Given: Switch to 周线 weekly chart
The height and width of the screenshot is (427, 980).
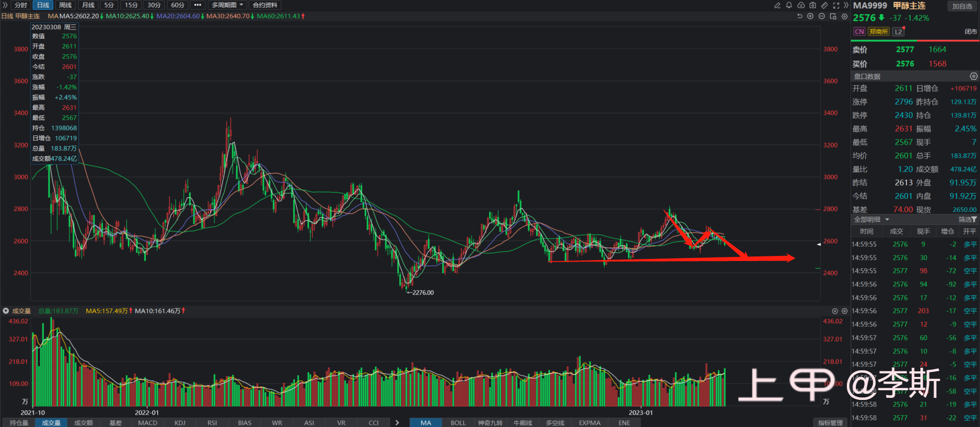Looking at the screenshot, I should 65,5.
